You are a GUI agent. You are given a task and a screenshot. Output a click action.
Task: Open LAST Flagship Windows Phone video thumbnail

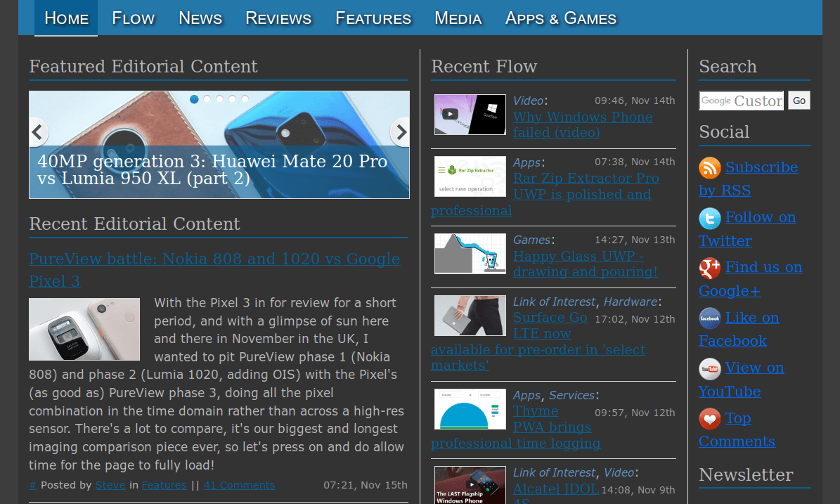(470, 485)
